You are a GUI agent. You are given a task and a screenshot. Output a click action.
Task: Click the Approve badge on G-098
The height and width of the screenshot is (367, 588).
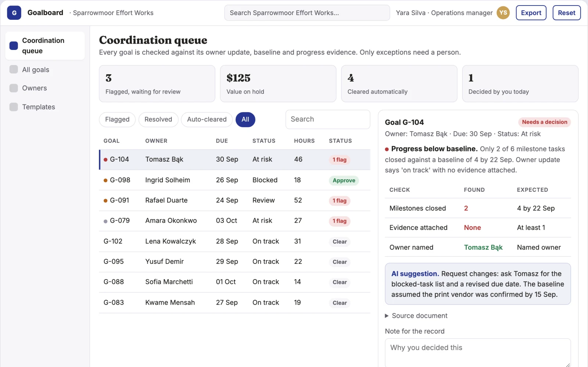[x=344, y=180]
